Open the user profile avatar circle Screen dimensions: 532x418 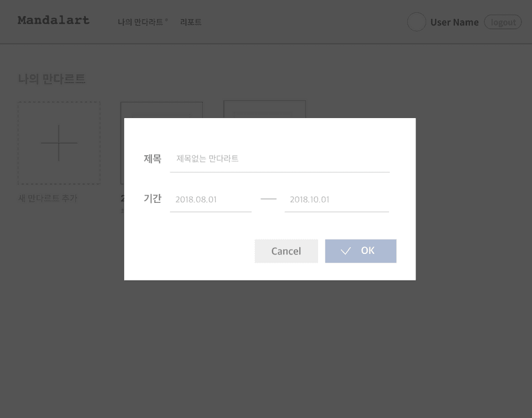pos(416,22)
